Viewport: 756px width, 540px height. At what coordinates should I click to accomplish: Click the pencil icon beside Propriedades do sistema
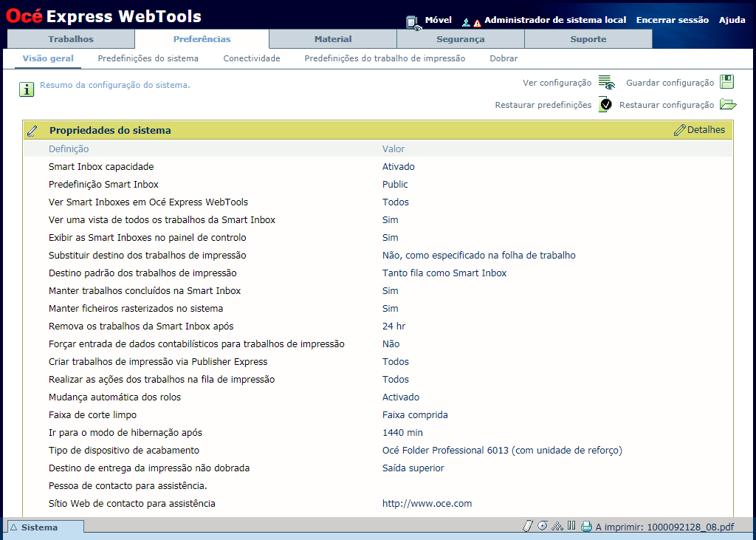pos(32,131)
